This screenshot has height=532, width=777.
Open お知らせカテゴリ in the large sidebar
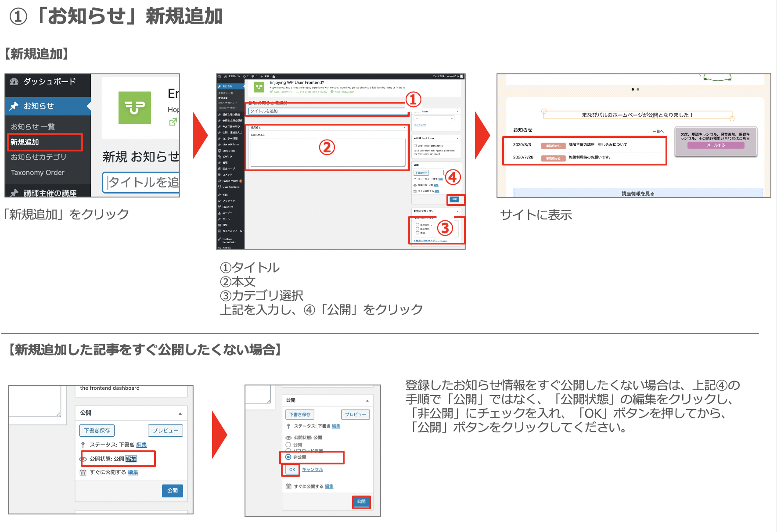point(39,157)
